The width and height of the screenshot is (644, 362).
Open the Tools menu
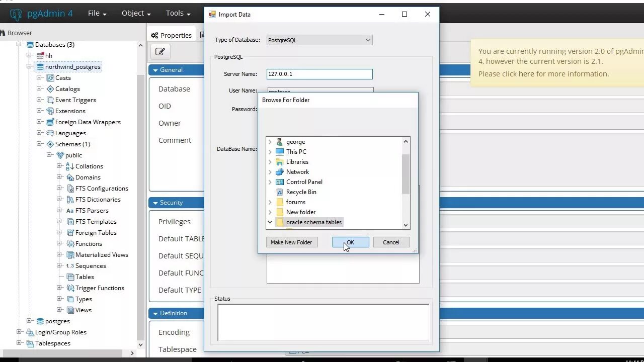(178, 14)
